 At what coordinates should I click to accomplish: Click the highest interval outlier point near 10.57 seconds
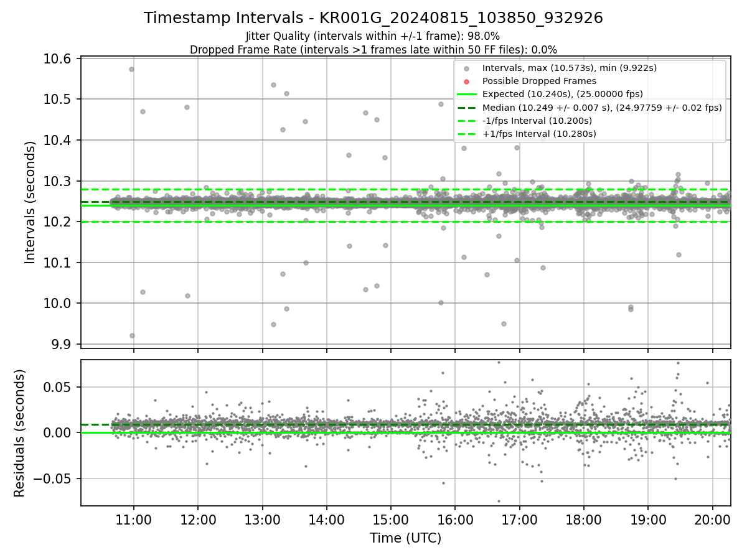tap(131, 69)
